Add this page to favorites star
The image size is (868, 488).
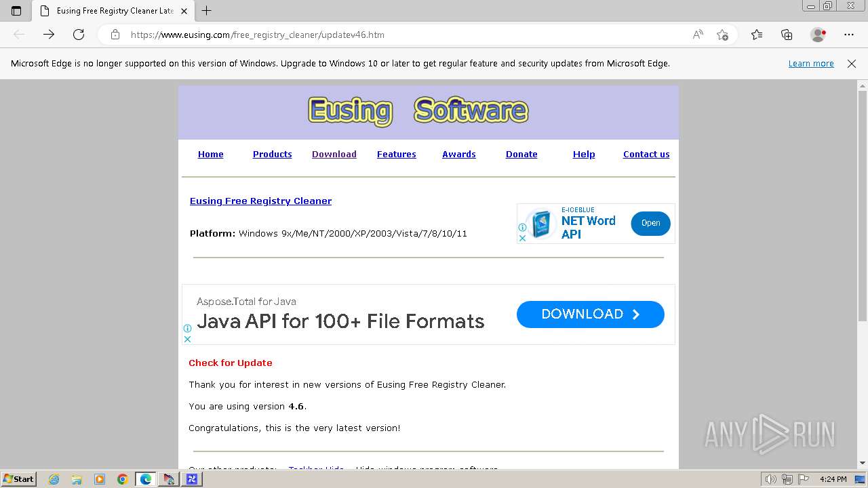722,35
